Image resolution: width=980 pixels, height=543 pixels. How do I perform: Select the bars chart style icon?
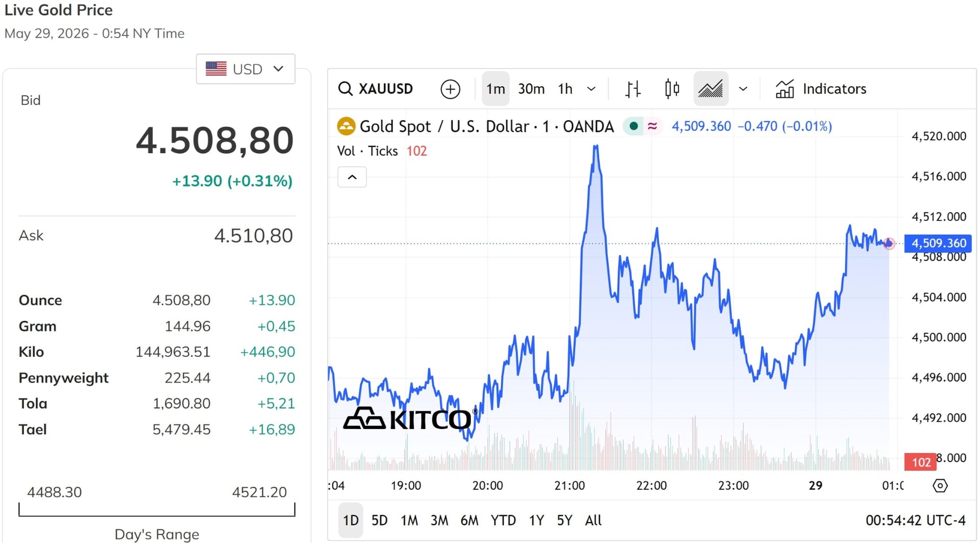(x=633, y=89)
